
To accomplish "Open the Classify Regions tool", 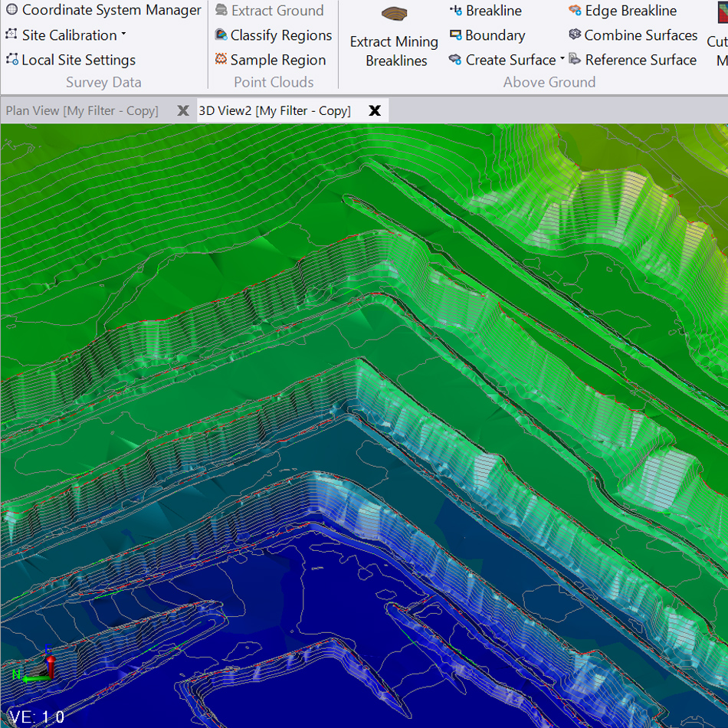I will click(221, 35).
